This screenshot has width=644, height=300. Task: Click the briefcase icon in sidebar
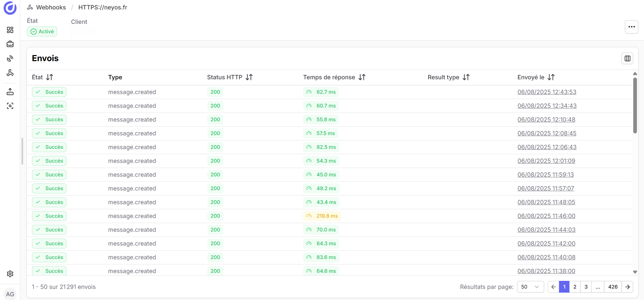[10, 44]
